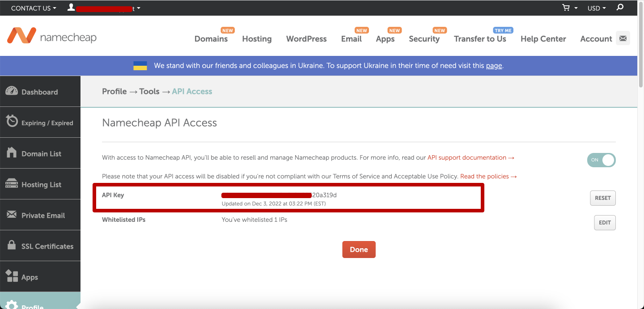Viewport: 644px width, 309px height.
Task: Click the Private Email envelope icon
Action: click(x=12, y=215)
